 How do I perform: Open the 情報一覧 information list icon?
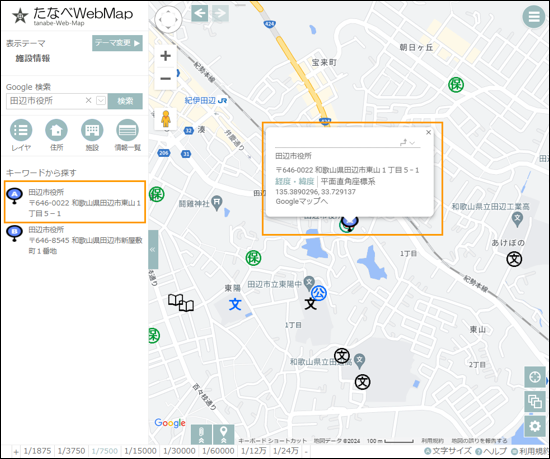pos(127,135)
